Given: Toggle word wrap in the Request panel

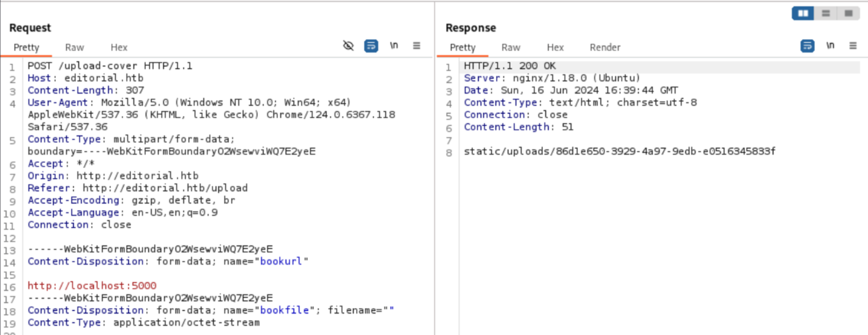Looking at the screenshot, I should [371, 46].
